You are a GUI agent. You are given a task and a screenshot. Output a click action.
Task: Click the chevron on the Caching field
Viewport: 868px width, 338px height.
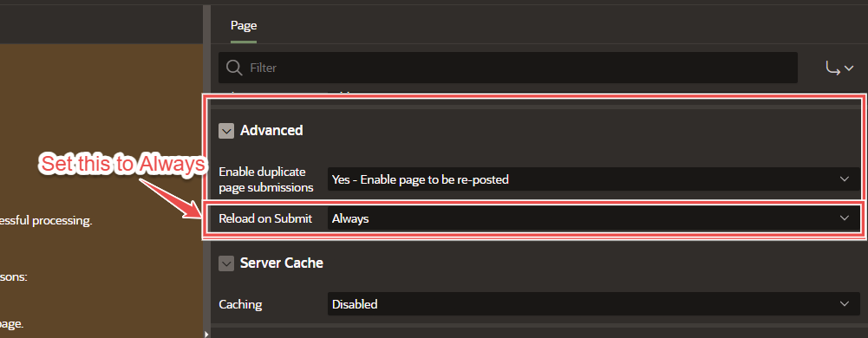[845, 303]
